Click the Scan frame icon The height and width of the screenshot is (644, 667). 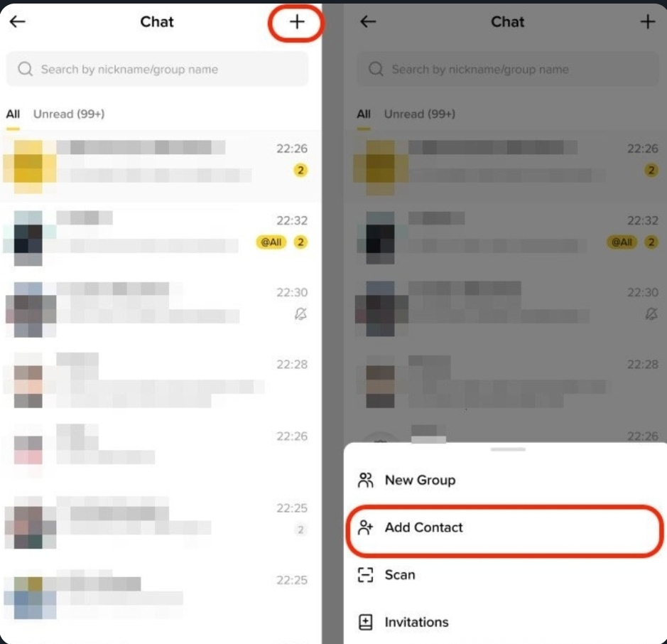coord(365,574)
